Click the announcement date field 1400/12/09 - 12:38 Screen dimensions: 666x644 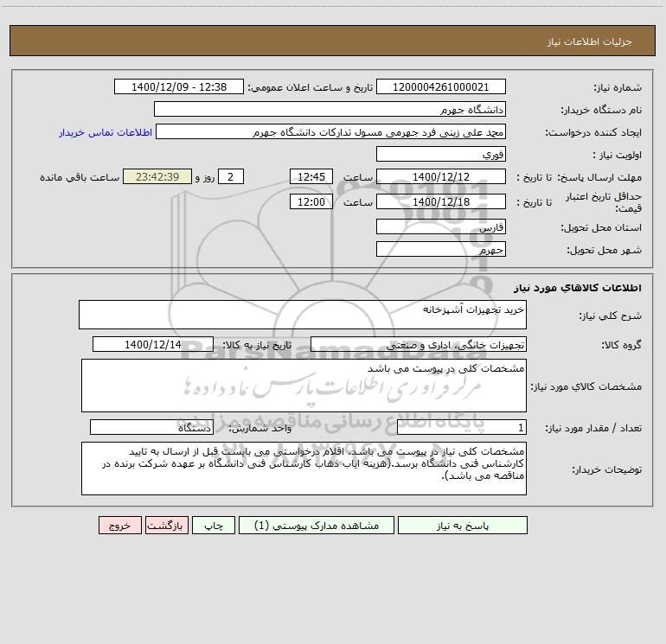(x=179, y=86)
